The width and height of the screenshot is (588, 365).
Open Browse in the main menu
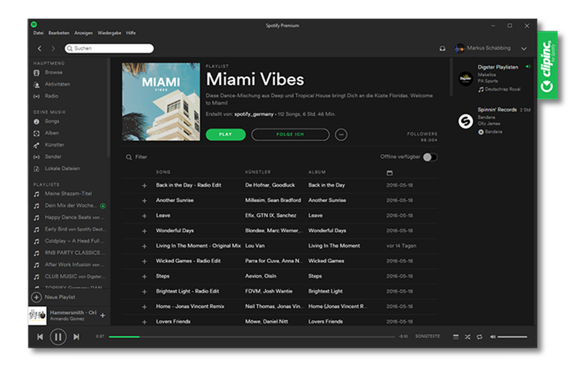click(53, 72)
